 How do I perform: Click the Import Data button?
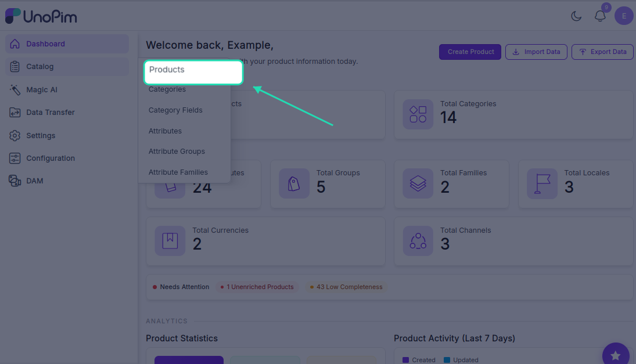coord(536,52)
